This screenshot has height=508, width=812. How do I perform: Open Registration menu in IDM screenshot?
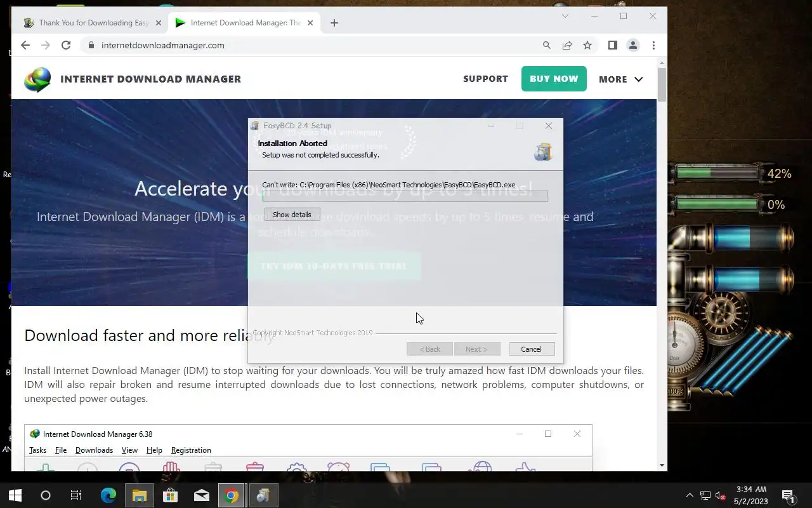[x=191, y=450]
